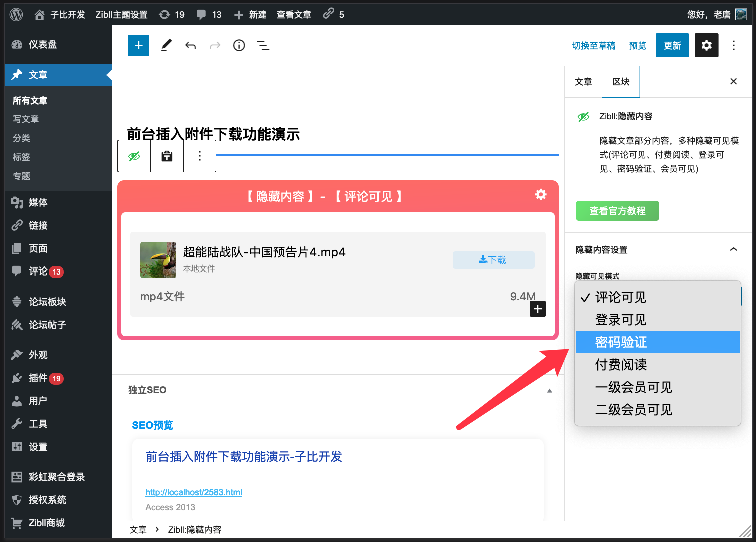
Task: Click the 更新 button to update post
Action: 672,45
